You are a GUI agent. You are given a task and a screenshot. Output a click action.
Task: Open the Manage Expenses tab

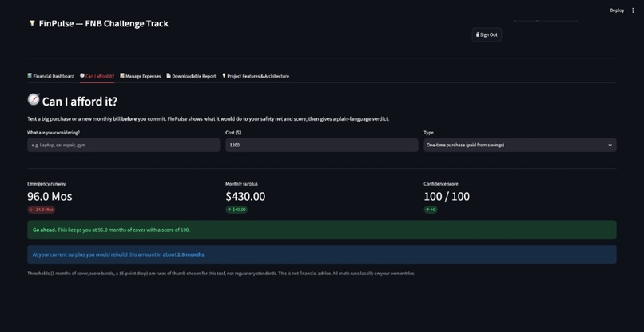pyautogui.click(x=141, y=76)
